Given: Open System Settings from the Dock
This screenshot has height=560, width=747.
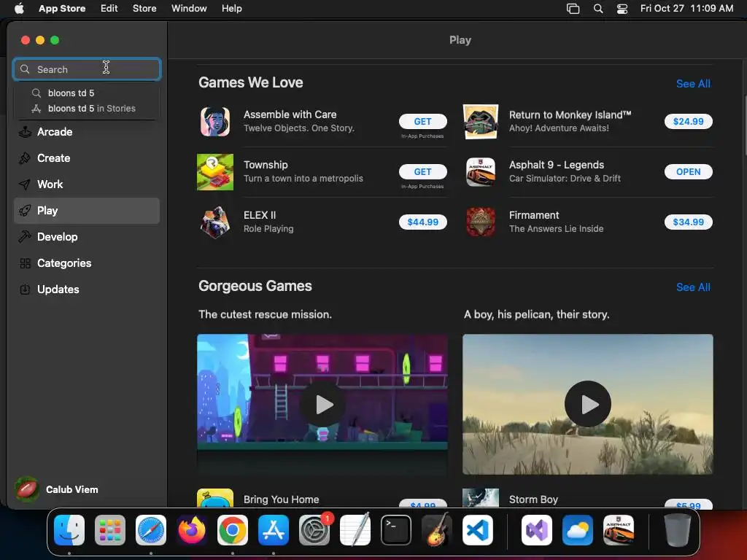Looking at the screenshot, I should [x=314, y=530].
